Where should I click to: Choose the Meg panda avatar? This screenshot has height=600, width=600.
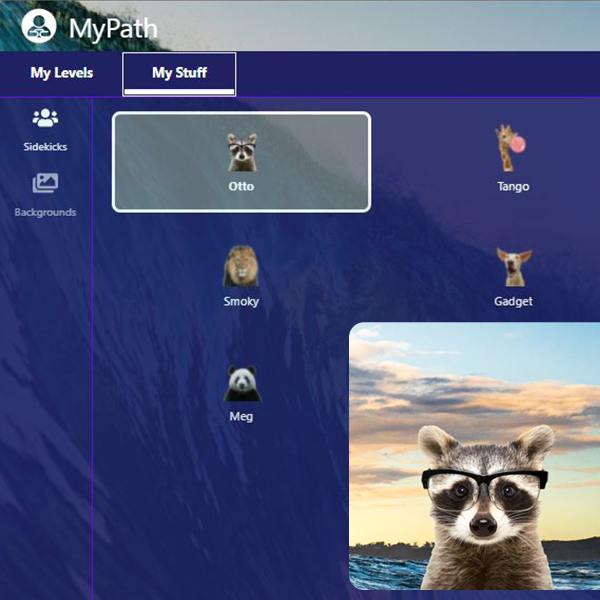click(241, 383)
